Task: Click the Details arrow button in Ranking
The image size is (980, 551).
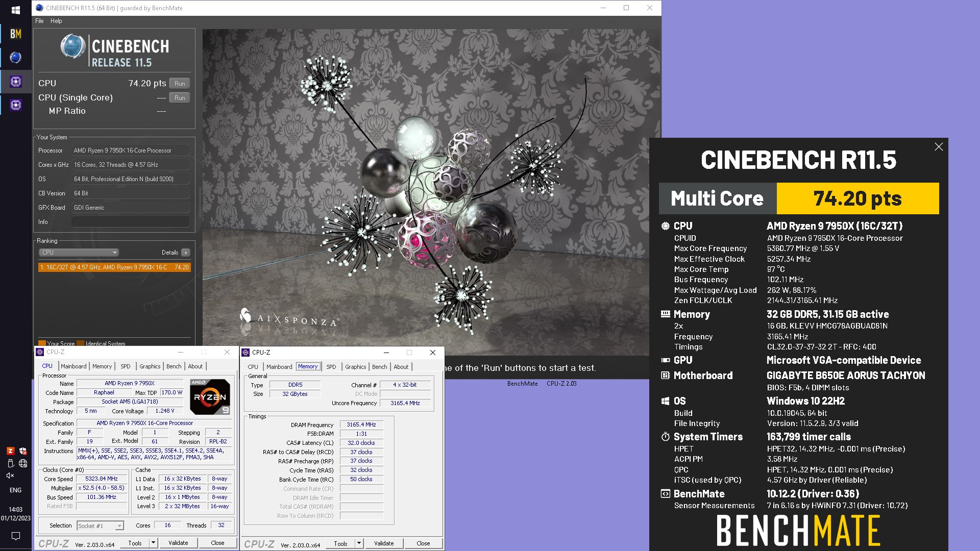Action: [186, 253]
